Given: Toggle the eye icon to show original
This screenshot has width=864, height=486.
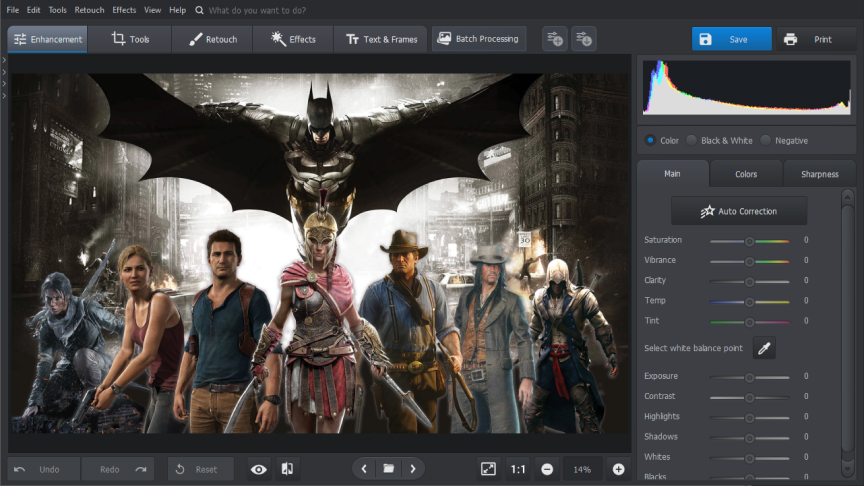Looking at the screenshot, I should point(258,469).
